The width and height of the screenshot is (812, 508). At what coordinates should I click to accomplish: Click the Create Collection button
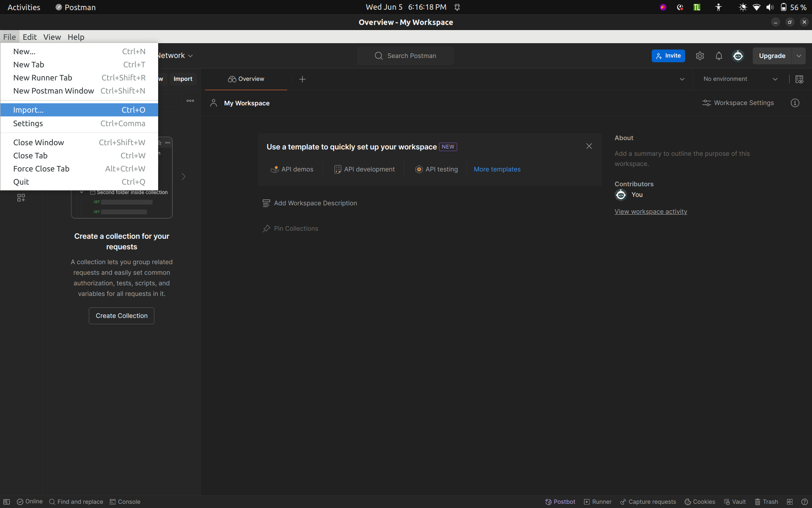(121, 315)
